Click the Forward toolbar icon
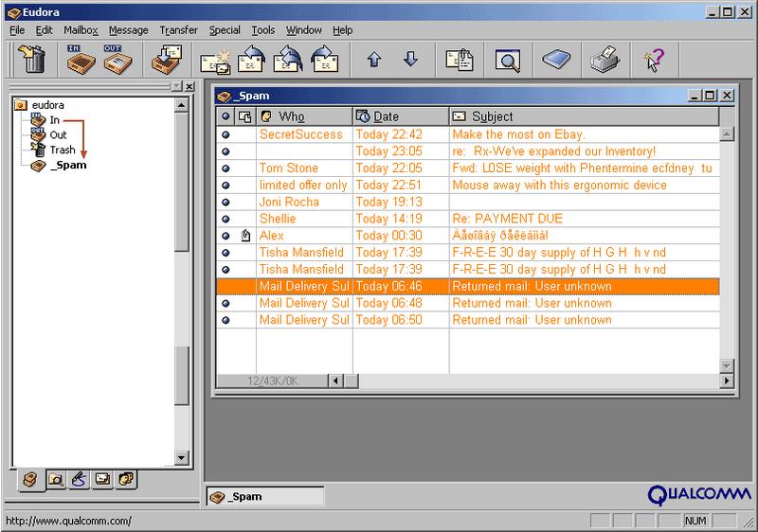Screen dimensions: 758x532 click(324, 60)
